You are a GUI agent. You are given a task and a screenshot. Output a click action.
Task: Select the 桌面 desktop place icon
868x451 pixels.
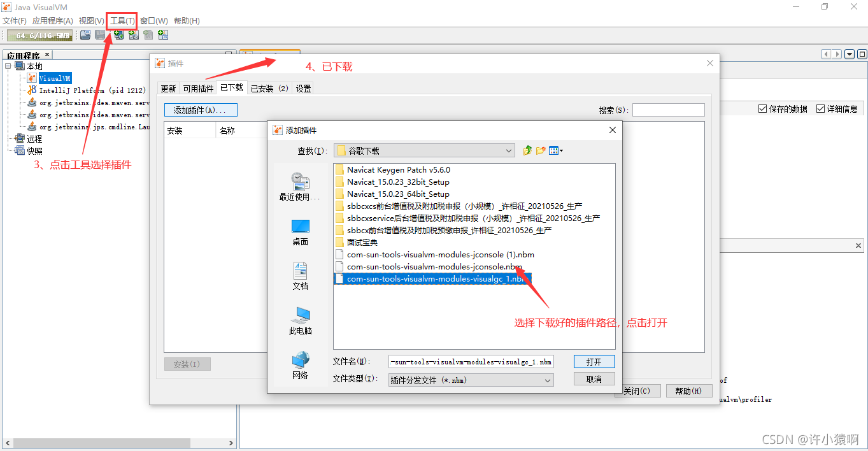(x=300, y=232)
